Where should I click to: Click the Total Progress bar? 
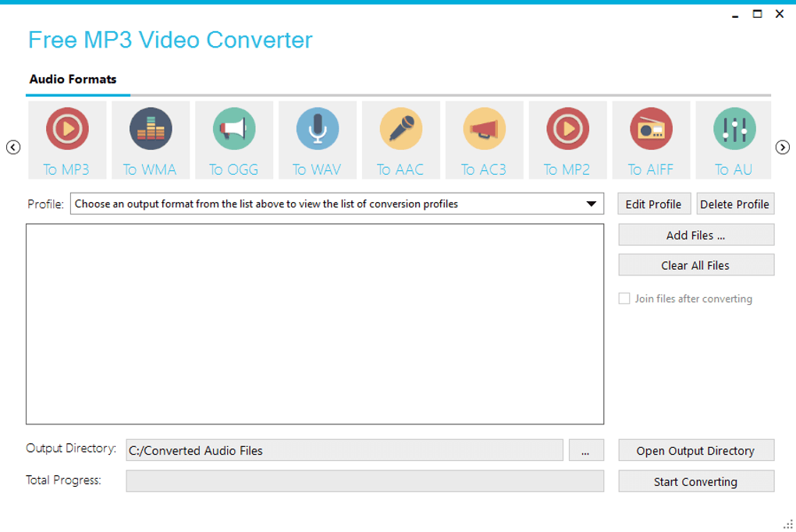tap(365, 481)
